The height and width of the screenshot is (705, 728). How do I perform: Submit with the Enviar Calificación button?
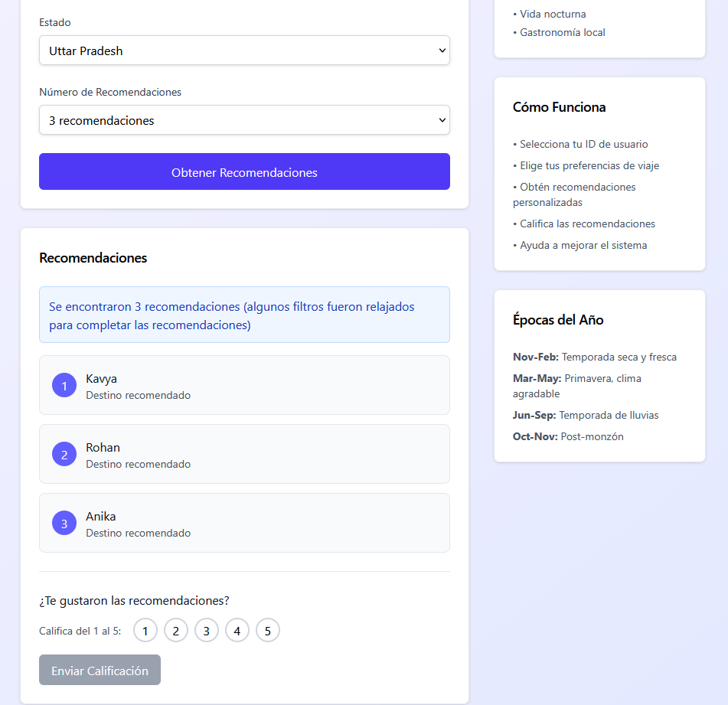(x=100, y=670)
